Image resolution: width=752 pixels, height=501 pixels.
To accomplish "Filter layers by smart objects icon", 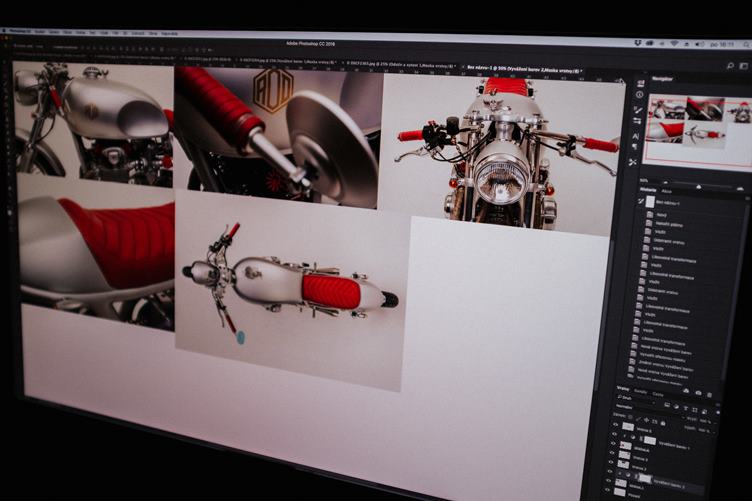I will pyautogui.click(x=705, y=412).
